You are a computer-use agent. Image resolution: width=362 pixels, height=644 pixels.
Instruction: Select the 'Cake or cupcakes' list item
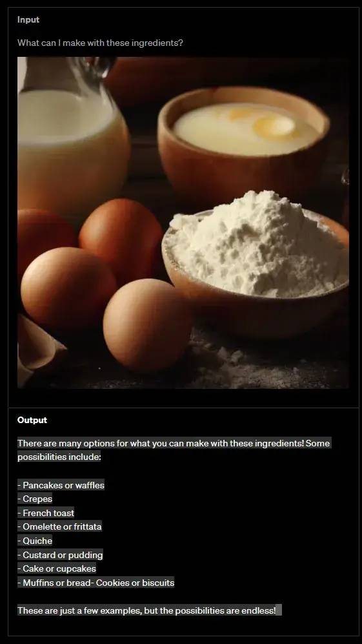coord(57,569)
